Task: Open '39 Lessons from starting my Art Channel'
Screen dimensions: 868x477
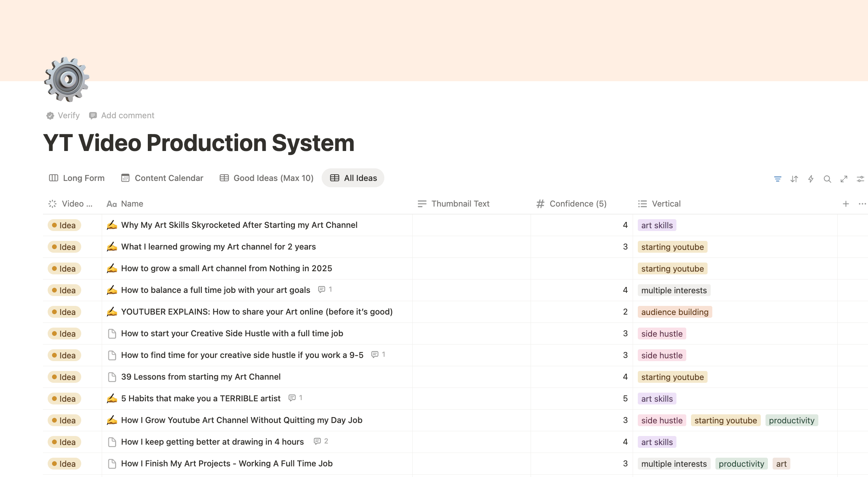Action: [x=201, y=377]
